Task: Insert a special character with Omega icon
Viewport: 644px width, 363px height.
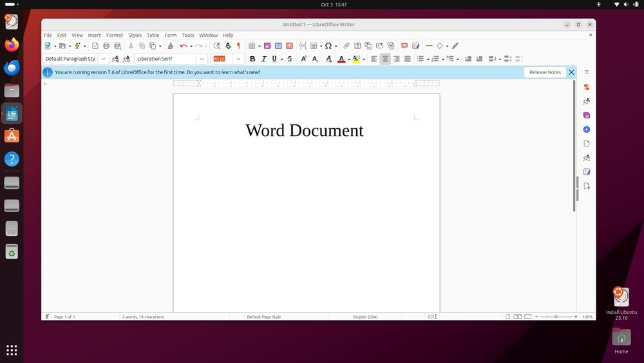Action: point(328,46)
